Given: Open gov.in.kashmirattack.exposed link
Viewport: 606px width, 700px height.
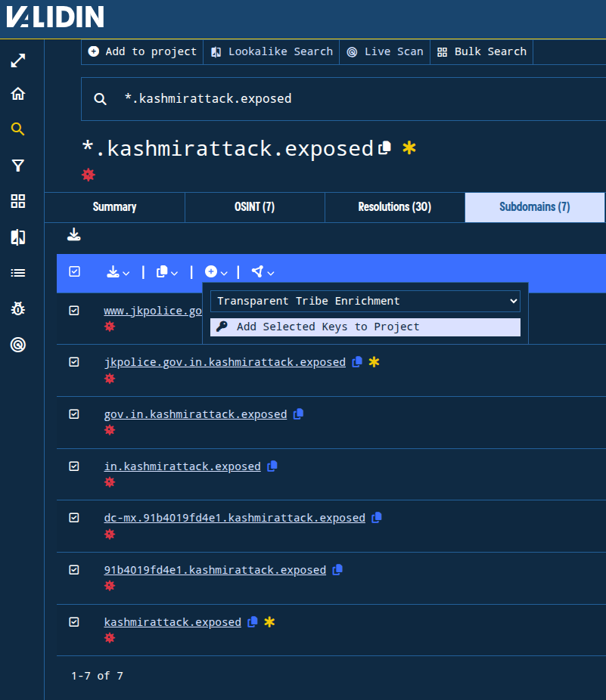Looking at the screenshot, I should (x=195, y=414).
